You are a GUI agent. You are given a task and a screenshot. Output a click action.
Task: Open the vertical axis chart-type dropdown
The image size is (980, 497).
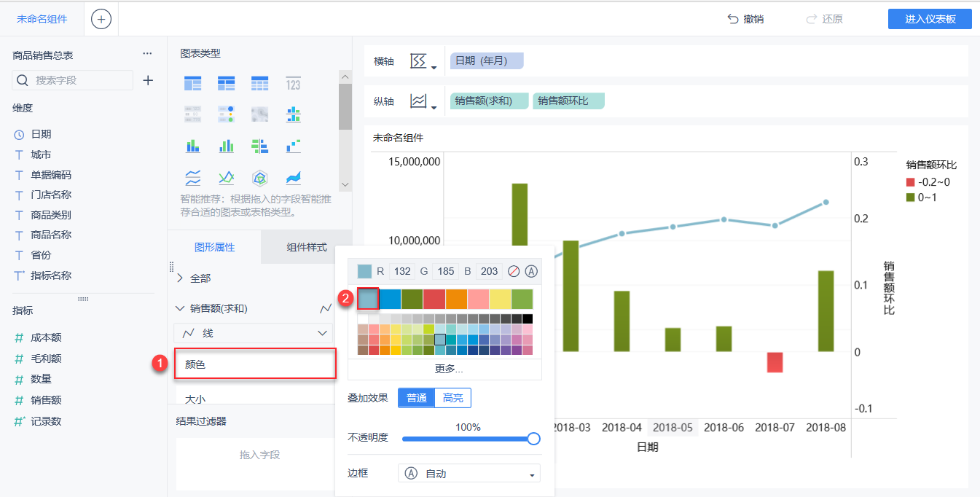(x=423, y=102)
